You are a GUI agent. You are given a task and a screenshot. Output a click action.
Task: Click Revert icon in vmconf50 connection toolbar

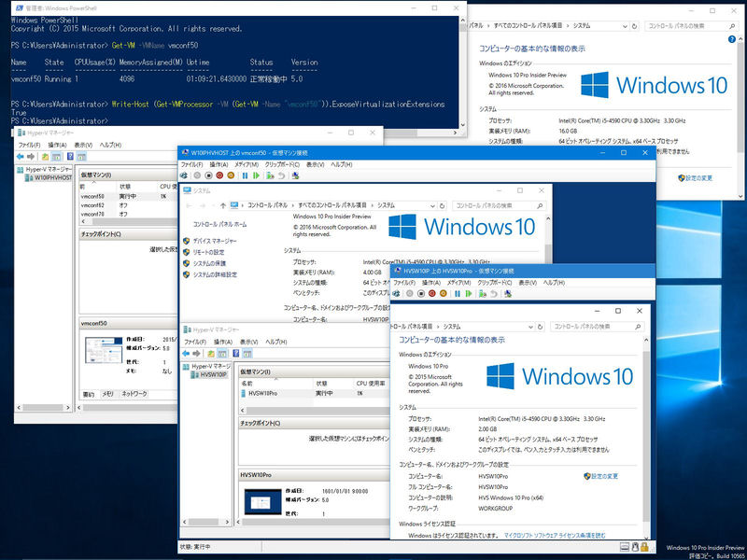pos(282,175)
